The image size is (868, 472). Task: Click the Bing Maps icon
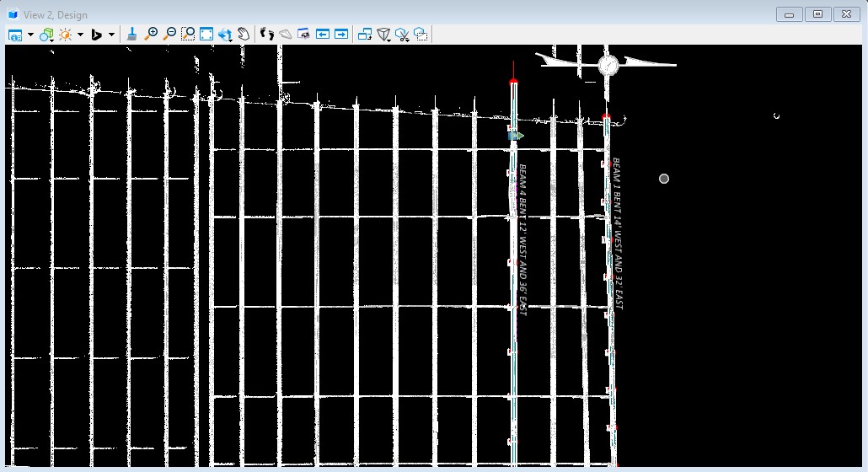(x=96, y=35)
